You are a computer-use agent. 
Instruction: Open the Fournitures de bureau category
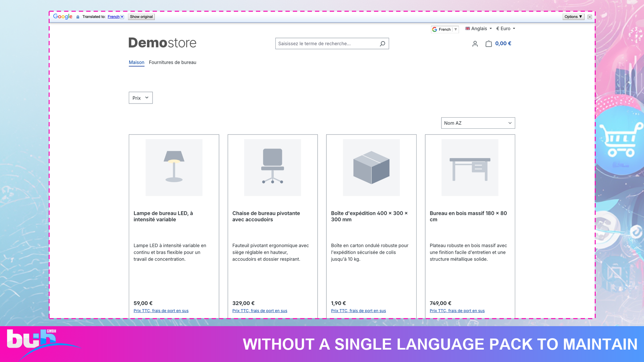(172, 62)
